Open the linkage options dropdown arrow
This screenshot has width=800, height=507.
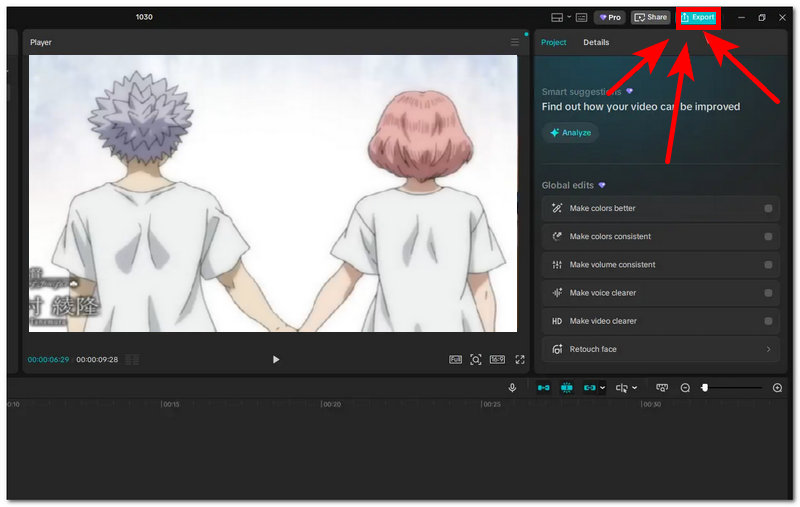click(x=602, y=388)
